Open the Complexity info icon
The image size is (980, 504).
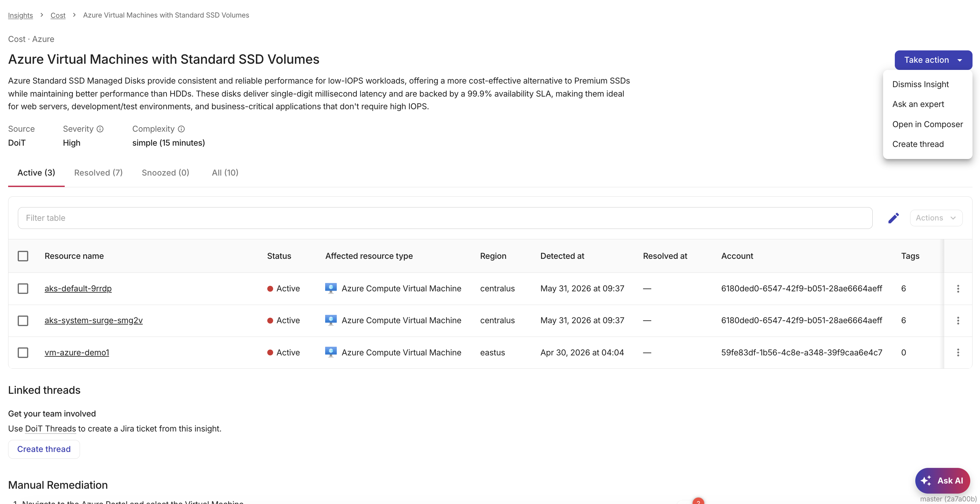[x=181, y=129]
